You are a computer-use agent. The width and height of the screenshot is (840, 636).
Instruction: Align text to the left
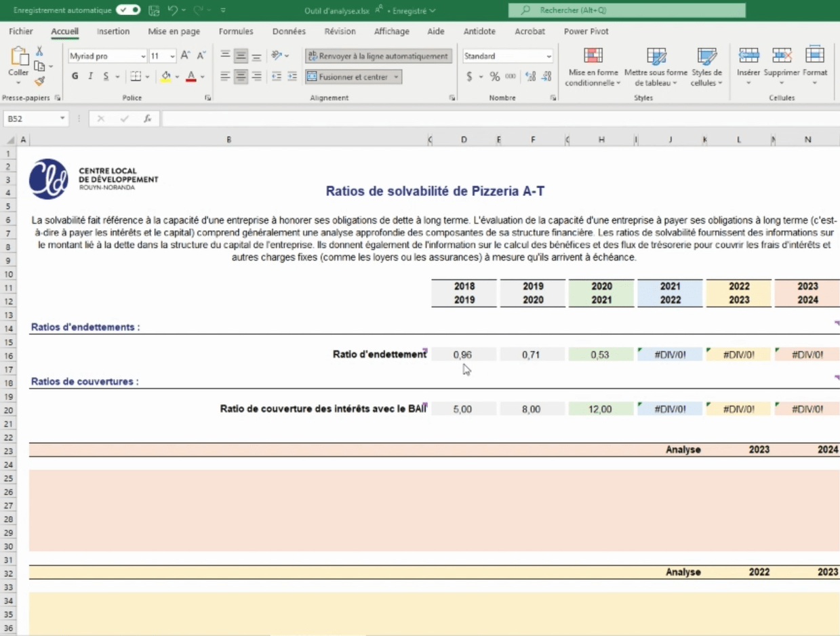[x=225, y=77]
